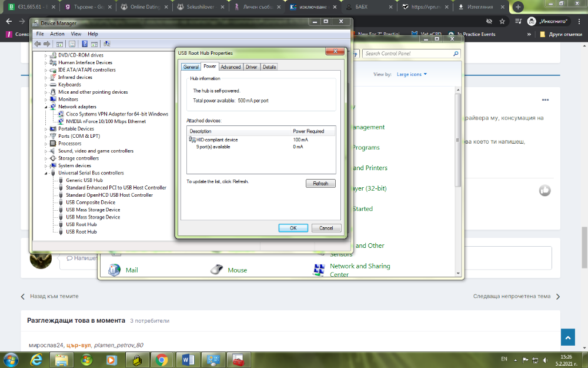Click Show/Hide Console Tree toolbar icon
The width and height of the screenshot is (588, 368).
(x=59, y=44)
